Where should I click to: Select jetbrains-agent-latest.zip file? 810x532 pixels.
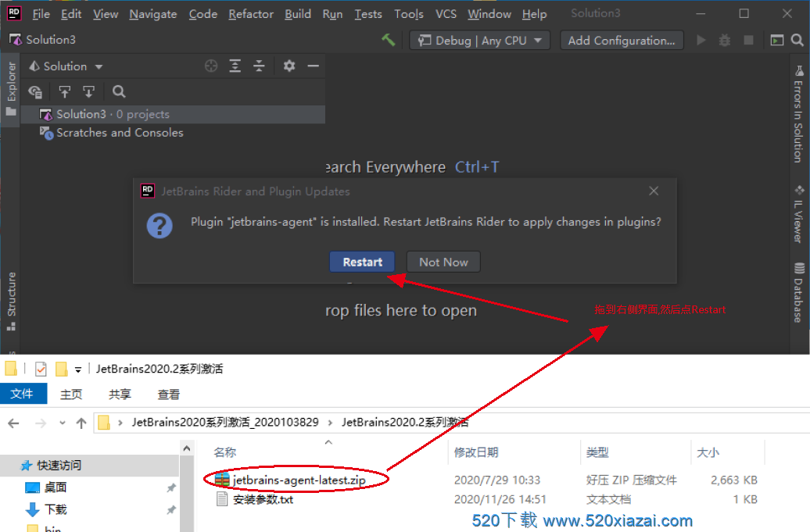coord(299,480)
